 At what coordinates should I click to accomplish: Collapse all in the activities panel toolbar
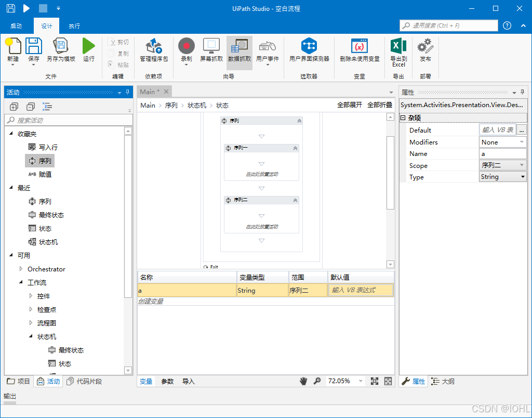pos(30,107)
